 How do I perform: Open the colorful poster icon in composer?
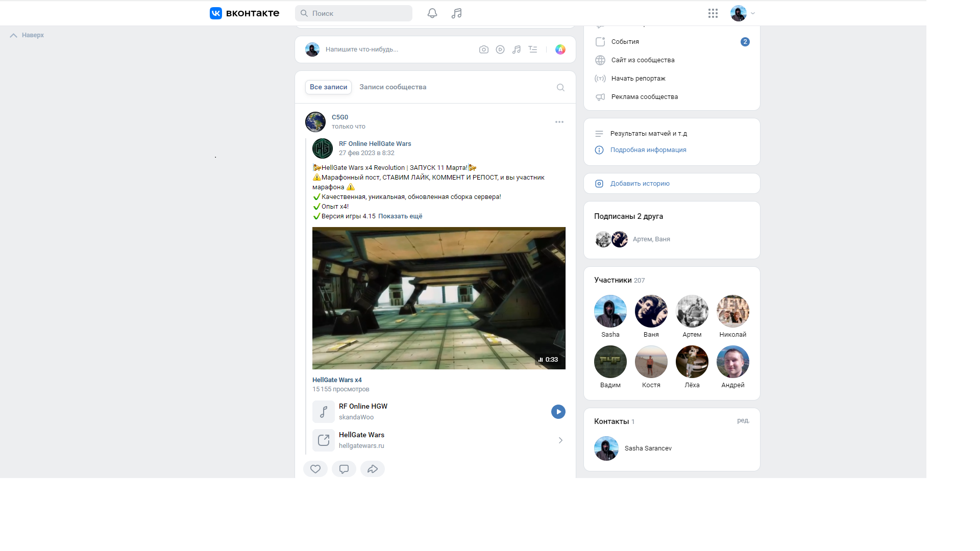tap(560, 49)
